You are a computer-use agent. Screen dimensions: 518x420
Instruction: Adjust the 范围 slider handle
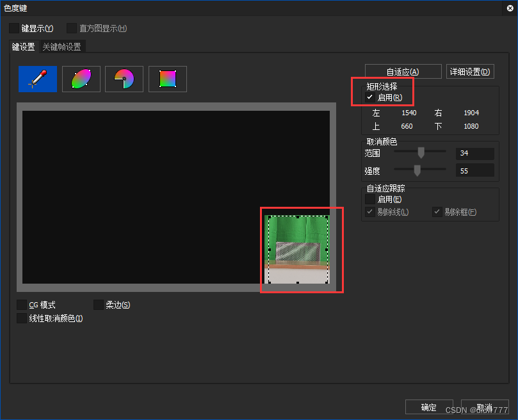point(421,153)
